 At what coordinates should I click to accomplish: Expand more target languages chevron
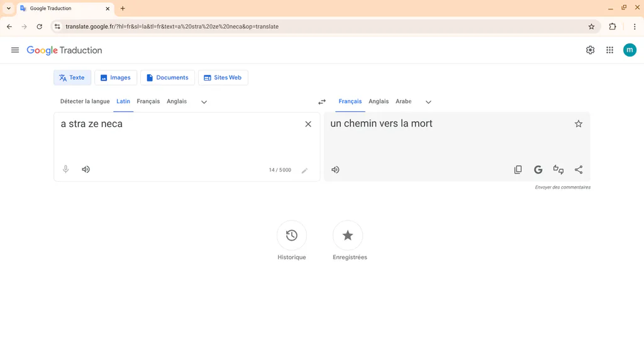428,102
